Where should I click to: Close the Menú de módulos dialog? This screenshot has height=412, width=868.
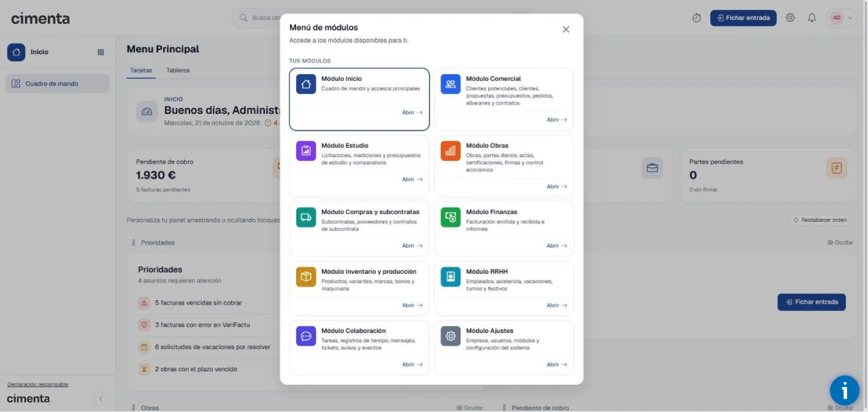[566, 29]
